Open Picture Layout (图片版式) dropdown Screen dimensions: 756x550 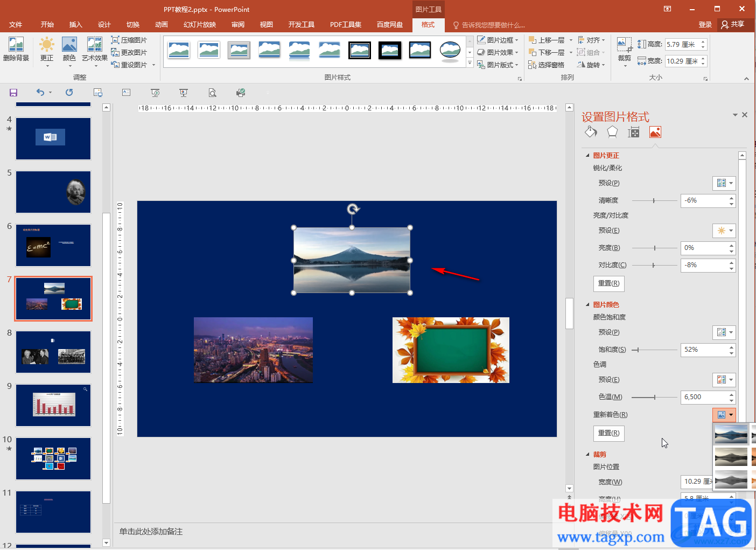(x=498, y=65)
